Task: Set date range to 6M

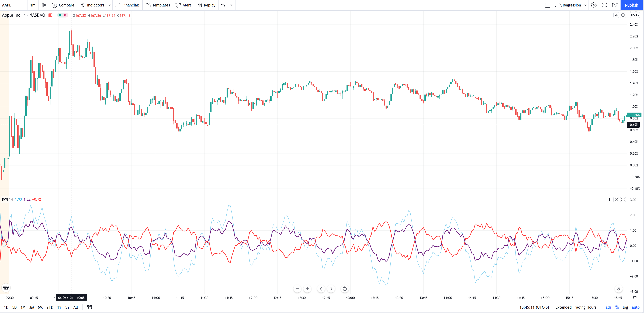Action: tap(40, 307)
